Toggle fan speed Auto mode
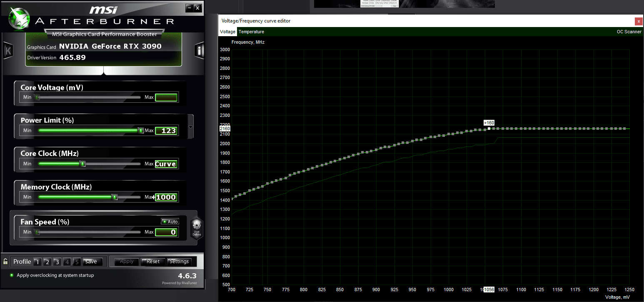The image size is (644, 302). click(x=170, y=222)
